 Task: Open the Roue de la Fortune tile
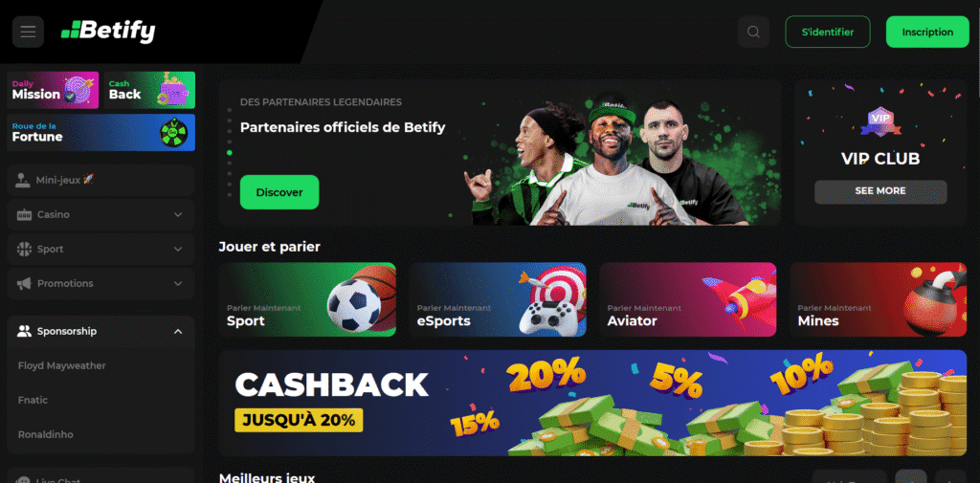pyautogui.click(x=101, y=132)
